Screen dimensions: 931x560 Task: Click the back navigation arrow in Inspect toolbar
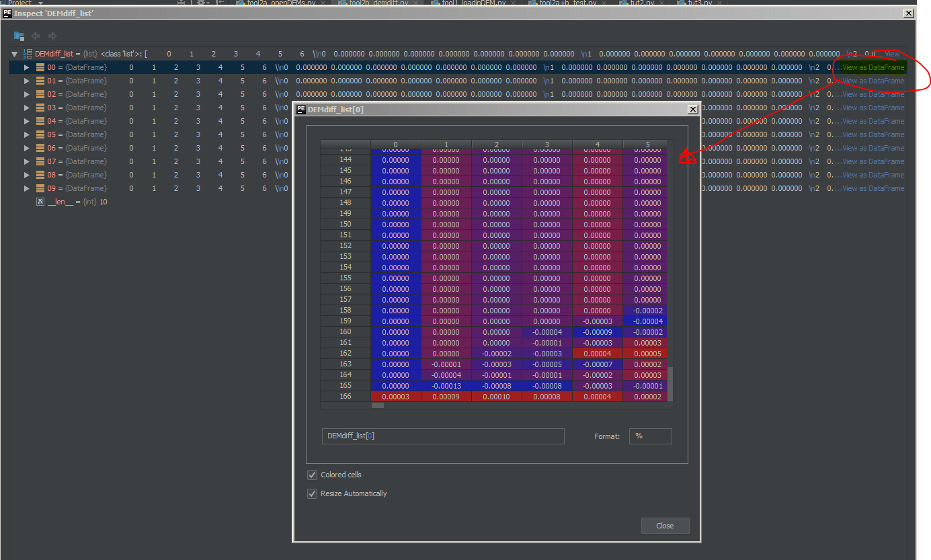tap(35, 36)
